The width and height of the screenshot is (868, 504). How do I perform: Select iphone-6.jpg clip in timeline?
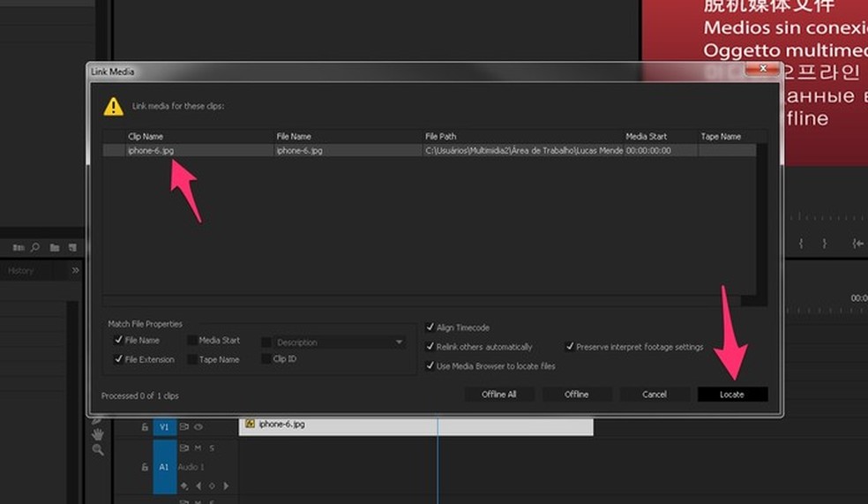[415, 426]
